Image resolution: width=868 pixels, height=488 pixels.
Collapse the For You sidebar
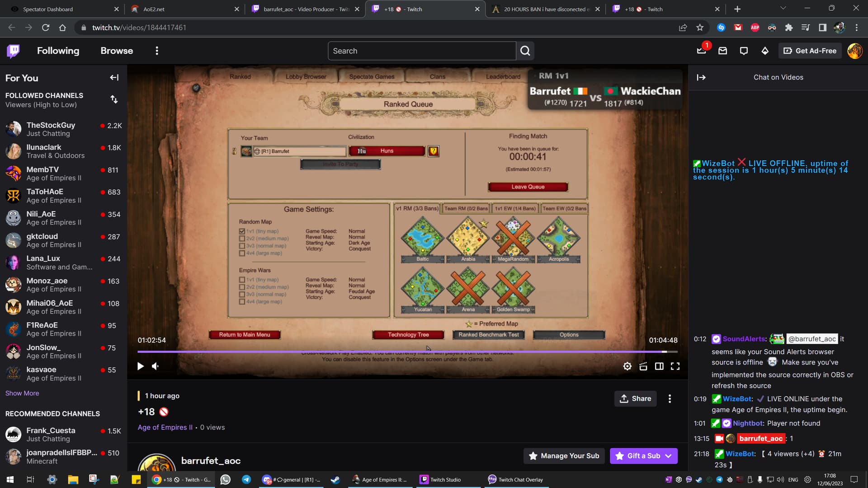point(114,78)
